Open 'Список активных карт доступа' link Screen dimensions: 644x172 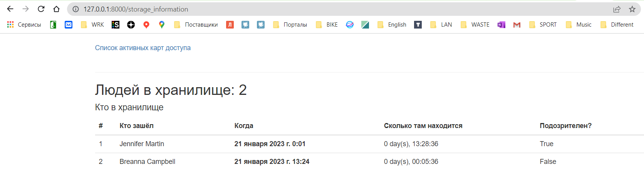143,48
